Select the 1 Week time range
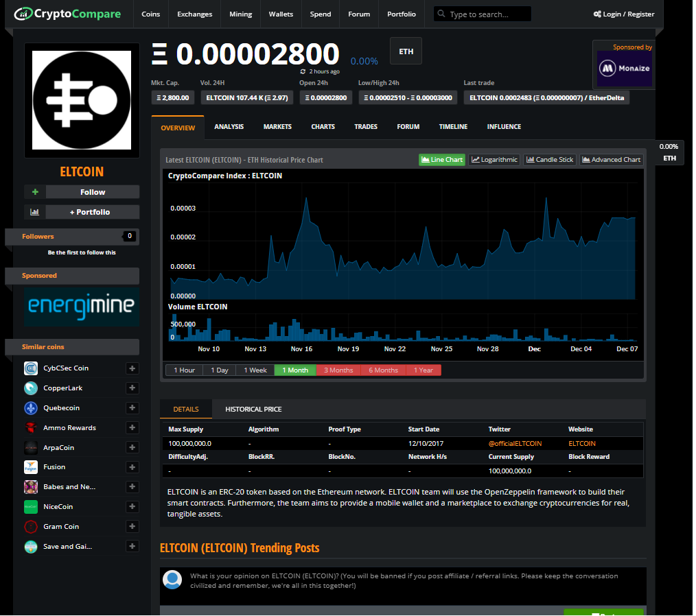This screenshot has height=616, width=696. pos(255,370)
